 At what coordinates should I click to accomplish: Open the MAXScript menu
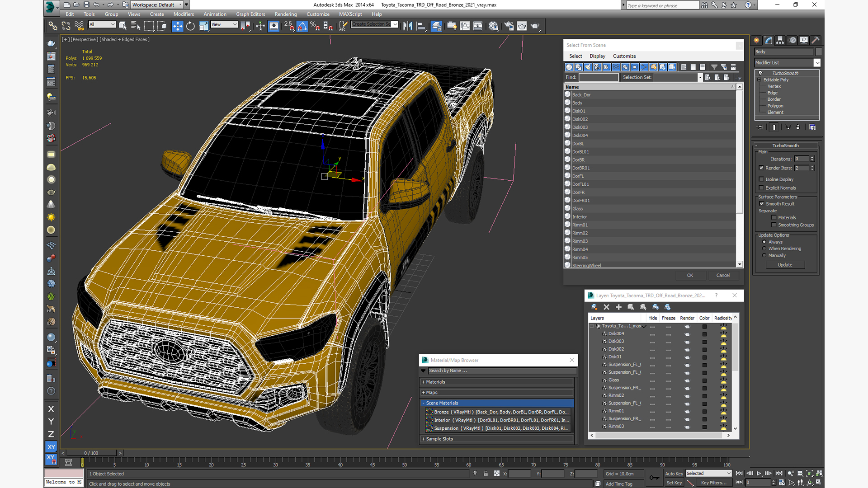point(350,14)
